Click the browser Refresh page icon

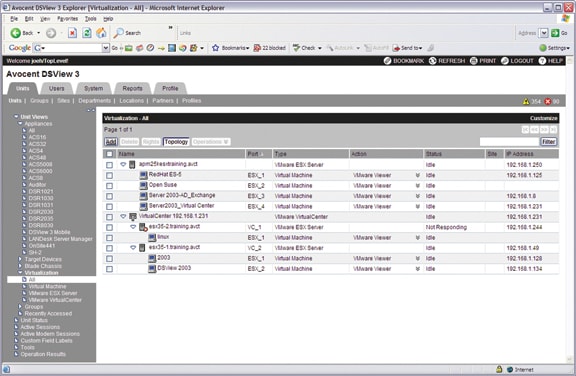coord(87,33)
